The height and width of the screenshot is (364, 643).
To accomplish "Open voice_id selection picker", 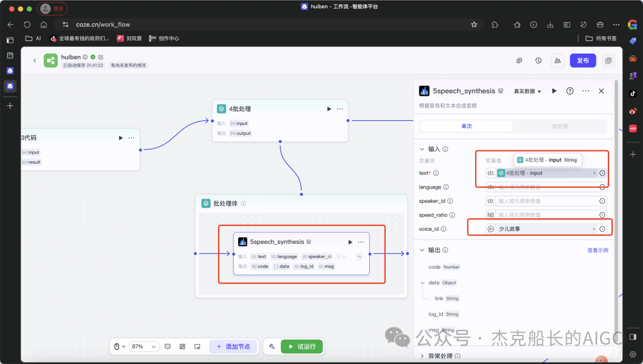I will tap(602, 229).
